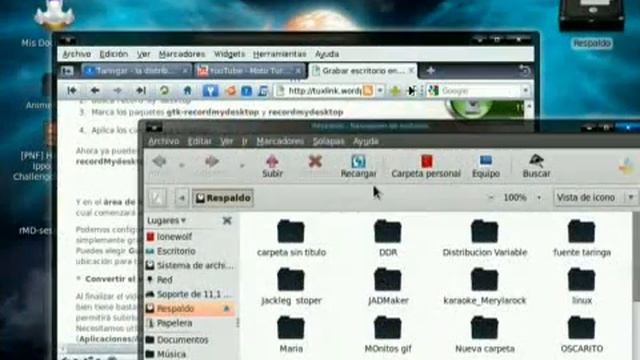
Task: Close the Lugares sidebar panel
Action: click(227, 220)
